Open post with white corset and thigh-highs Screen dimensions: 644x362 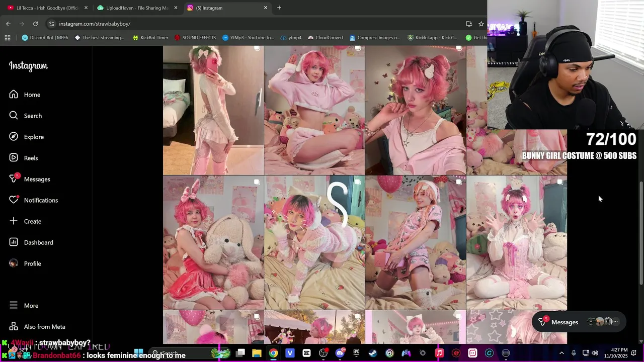517,242
